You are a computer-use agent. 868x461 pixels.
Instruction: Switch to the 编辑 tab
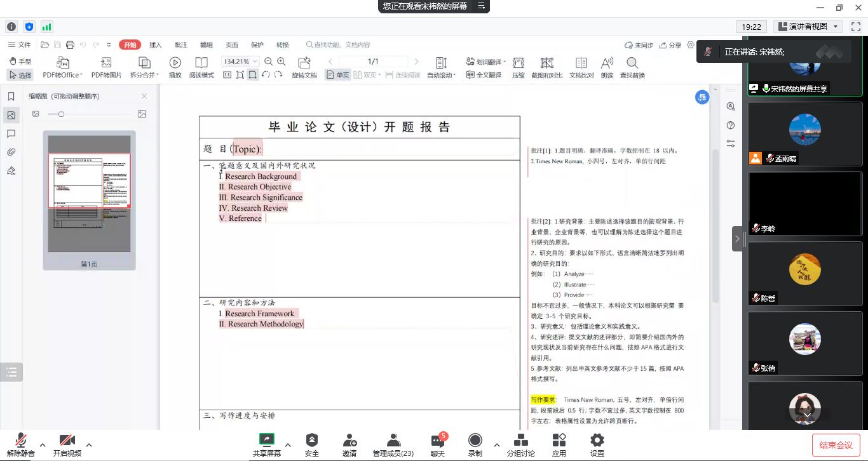[x=207, y=45]
